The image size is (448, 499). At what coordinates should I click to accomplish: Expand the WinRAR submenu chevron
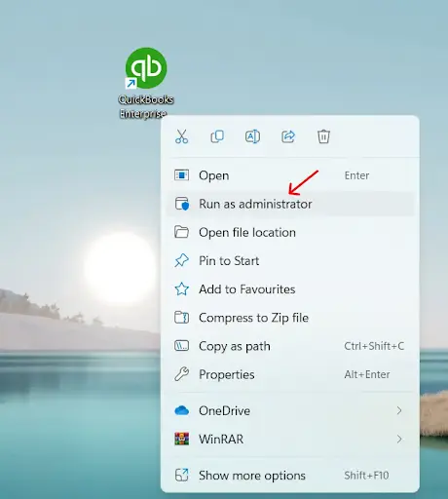399,440
